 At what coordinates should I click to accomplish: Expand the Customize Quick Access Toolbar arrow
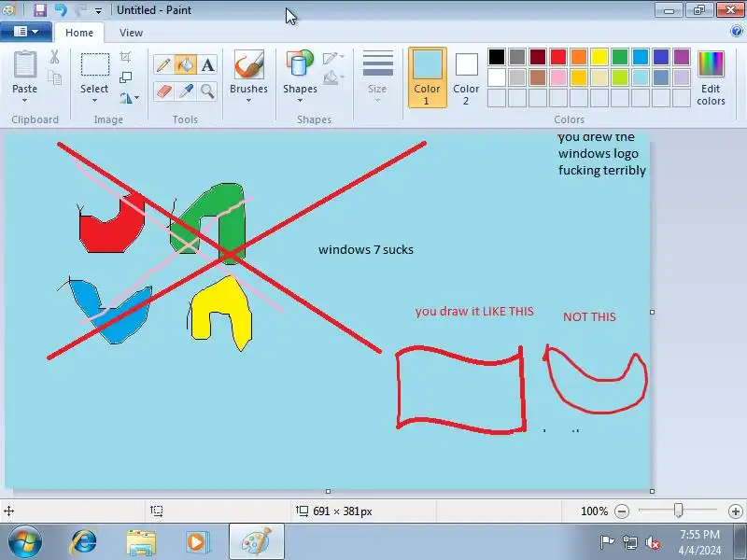[98, 10]
